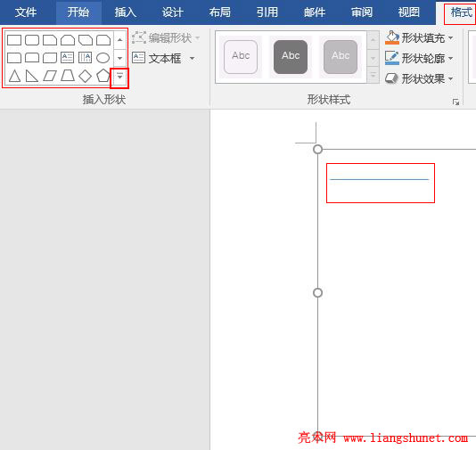
Task: Click the 形状填充 label
Action: 423,38
